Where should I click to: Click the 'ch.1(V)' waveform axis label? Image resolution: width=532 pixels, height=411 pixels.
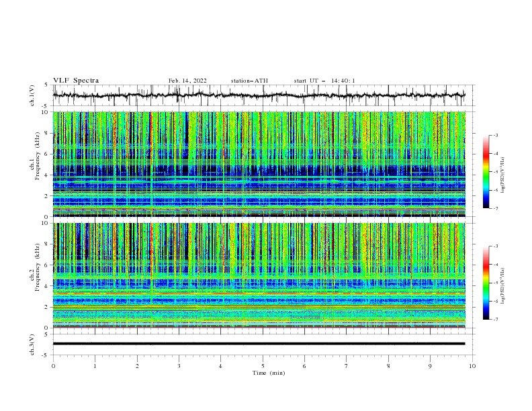coord(32,95)
